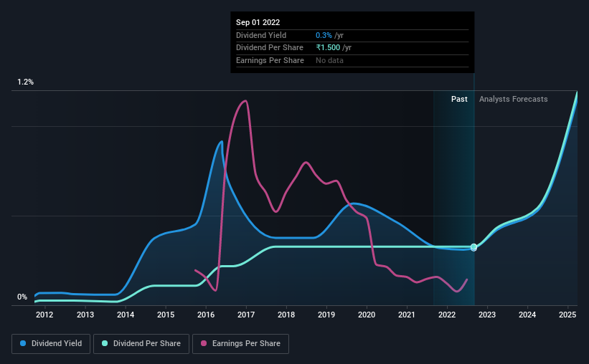Click the 2015 x-axis label
This screenshot has height=364, width=589.
pyautogui.click(x=166, y=315)
